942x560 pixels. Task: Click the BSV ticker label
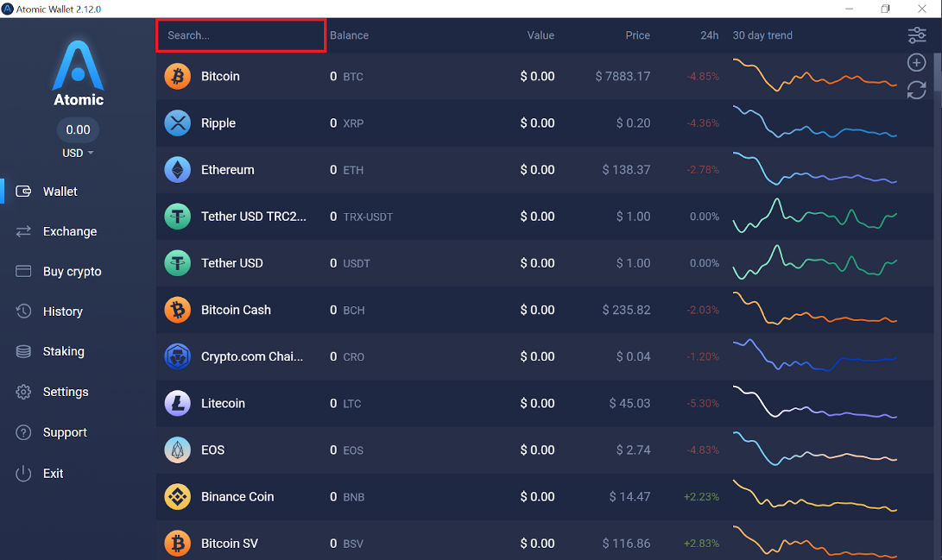pos(353,544)
